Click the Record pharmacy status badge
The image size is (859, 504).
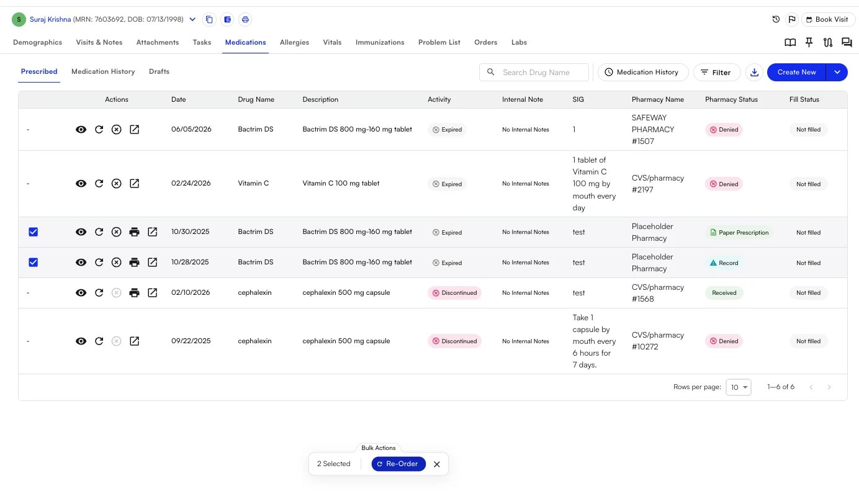click(x=724, y=263)
